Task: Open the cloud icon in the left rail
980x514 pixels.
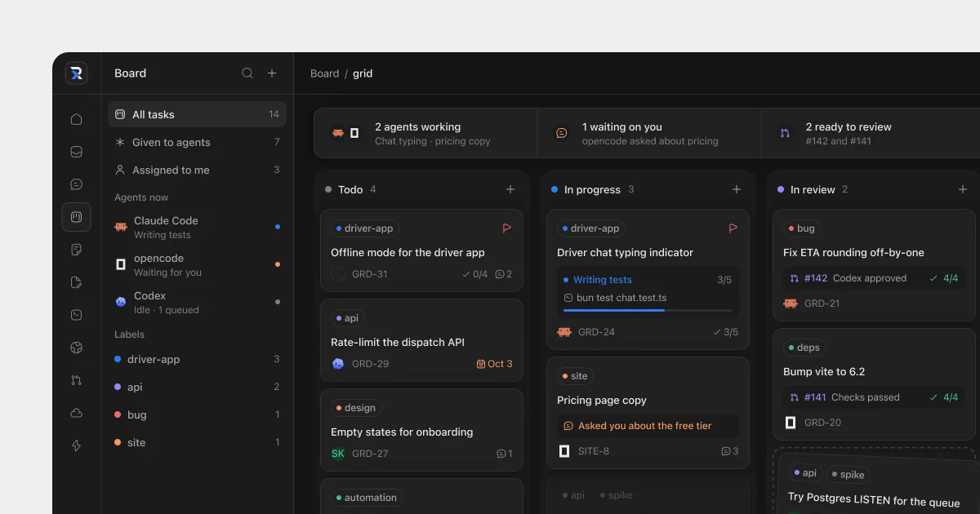Action: [76, 413]
